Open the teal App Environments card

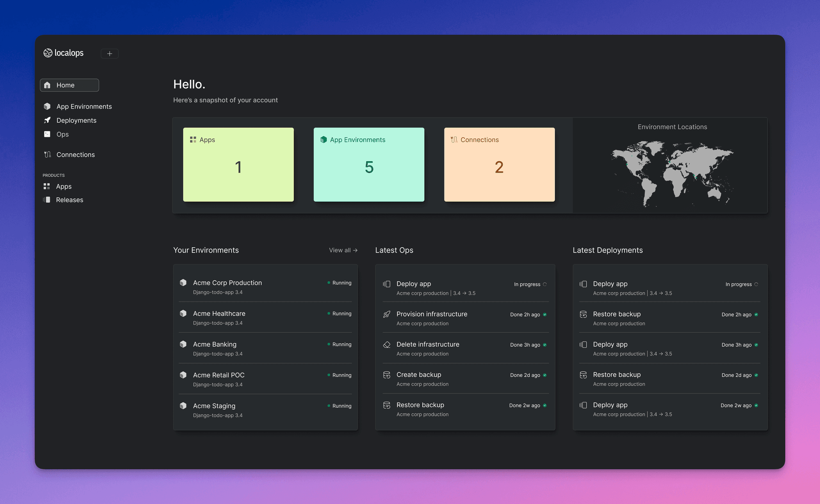[x=369, y=164]
